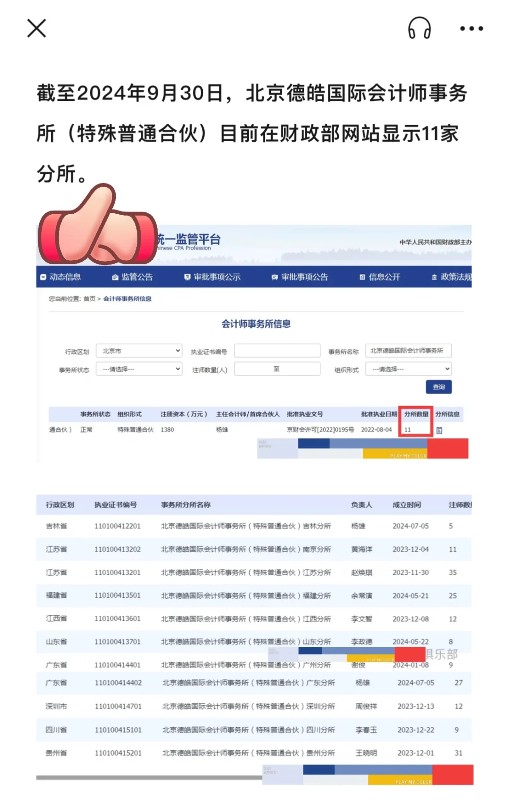The image size is (508, 812).
Task: Click the 批准执业文号 京财会许可[2022]0195号
Action: pyautogui.click(x=320, y=430)
